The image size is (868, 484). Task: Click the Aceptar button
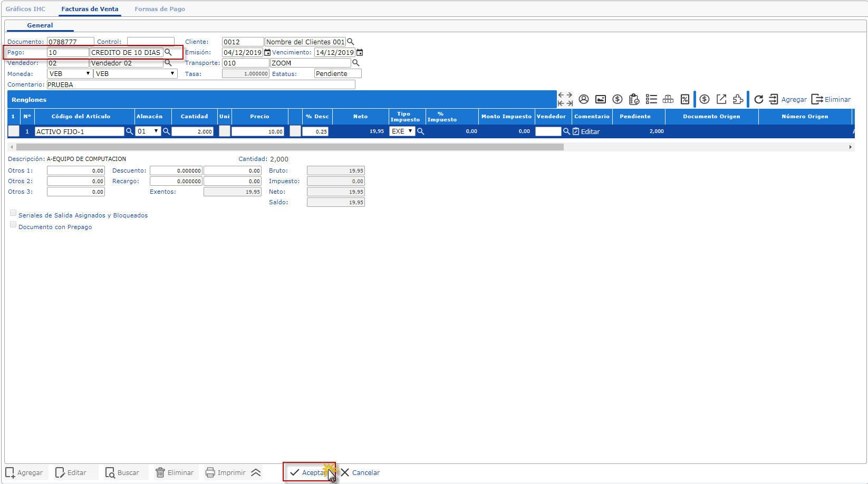click(309, 472)
